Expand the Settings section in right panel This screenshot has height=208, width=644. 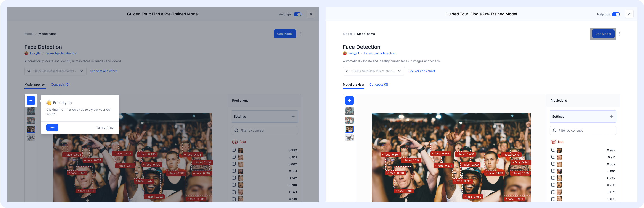click(583, 117)
